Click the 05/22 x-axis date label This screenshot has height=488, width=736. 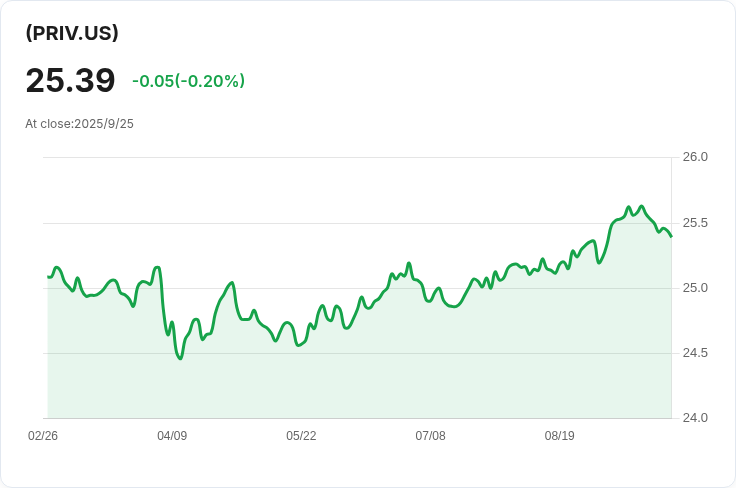pos(301,436)
